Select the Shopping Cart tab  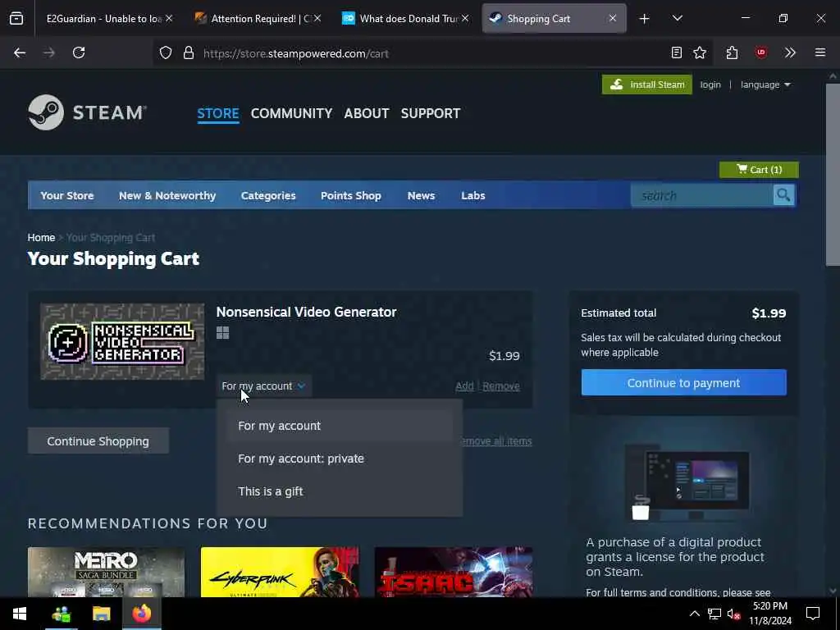coord(554,19)
